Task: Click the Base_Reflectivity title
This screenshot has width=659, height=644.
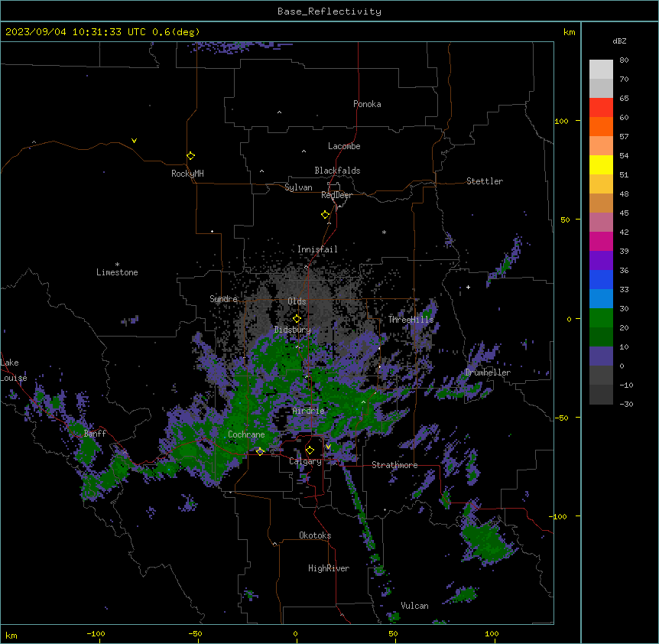Action: pyautogui.click(x=329, y=11)
